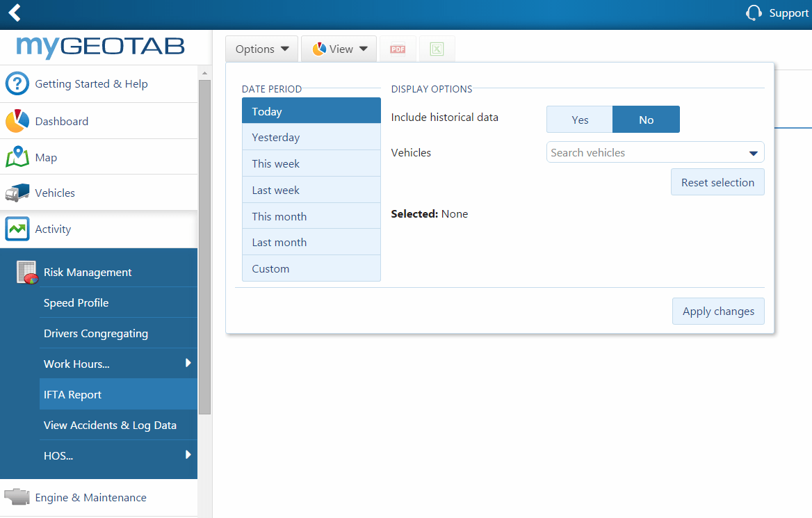Expand the HOS submenu arrow
Viewport: 812px width, 518px height.
click(188, 455)
